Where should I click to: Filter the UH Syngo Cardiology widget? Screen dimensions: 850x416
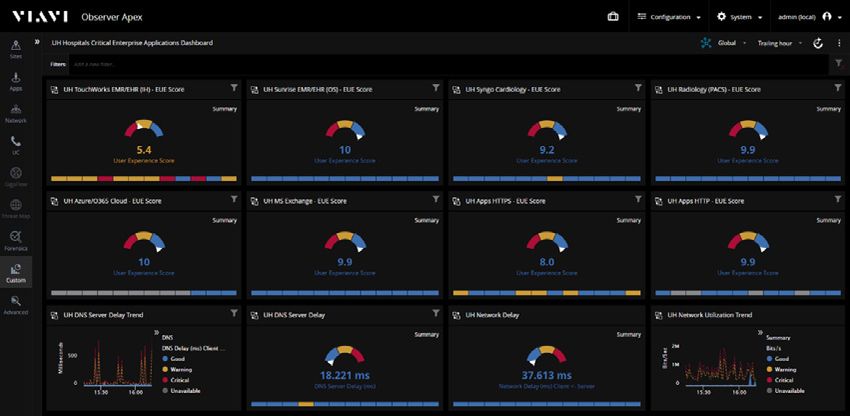[x=638, y=87]
